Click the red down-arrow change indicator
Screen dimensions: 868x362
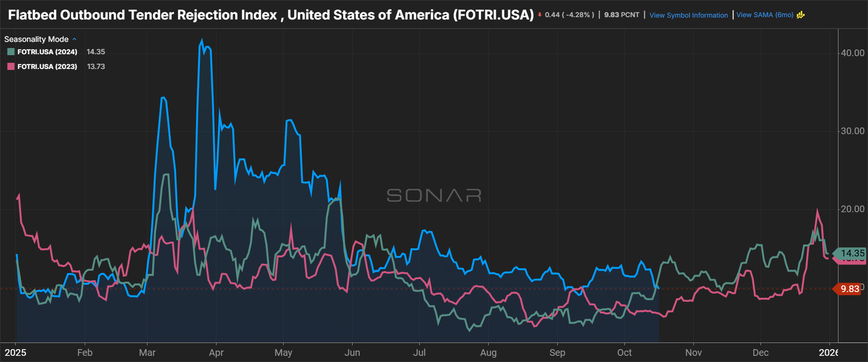(x=540, y=15)
